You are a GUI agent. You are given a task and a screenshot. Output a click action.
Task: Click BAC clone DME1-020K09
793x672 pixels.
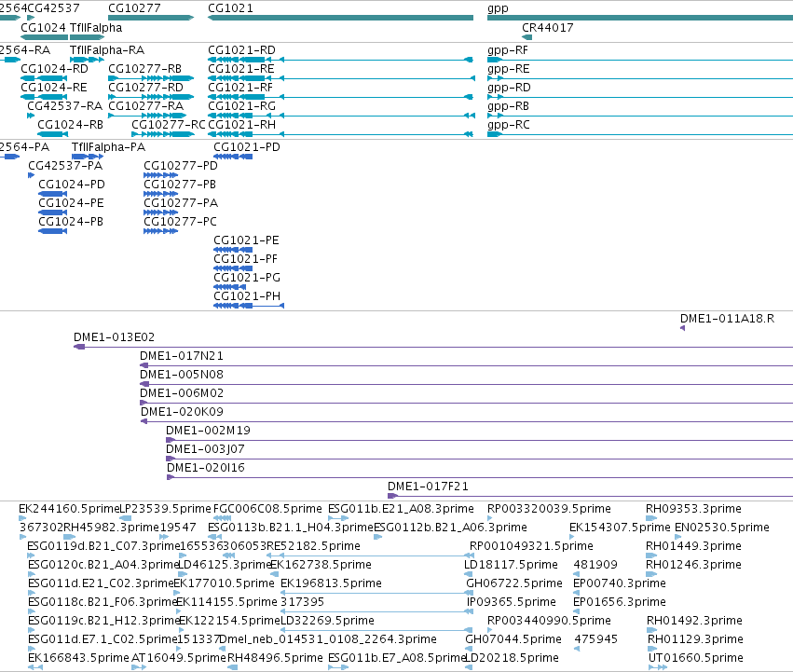pyautogui.click(x=182, y=412)
